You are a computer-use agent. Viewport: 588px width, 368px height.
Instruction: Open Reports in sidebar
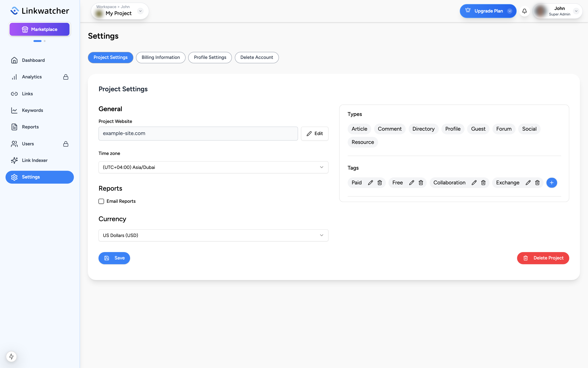(40, 127)
